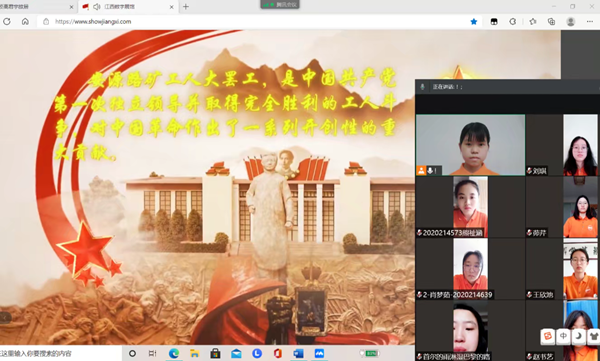Click the Tencent Meeting indicator at top
The width and height of the screenshot is (600, 361).
pos(280,5)
